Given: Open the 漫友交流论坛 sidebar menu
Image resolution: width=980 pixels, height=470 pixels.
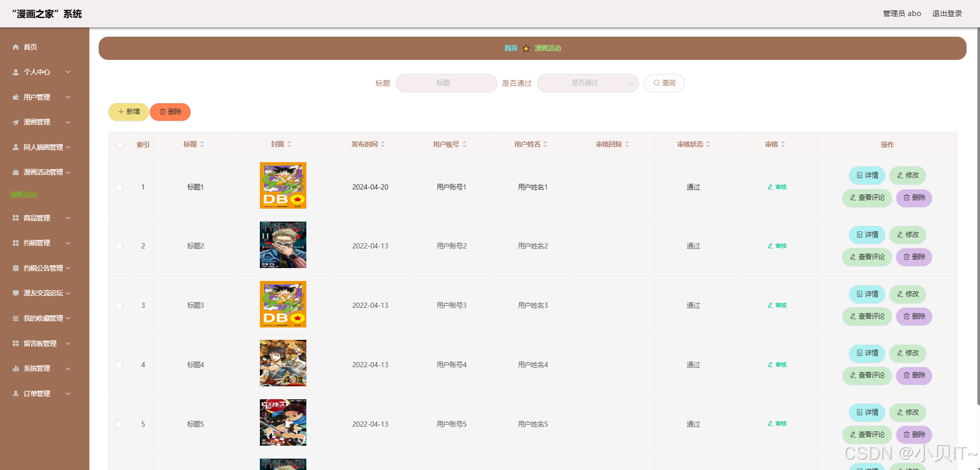Looking at the screenshot, I should tap(44, 293).
